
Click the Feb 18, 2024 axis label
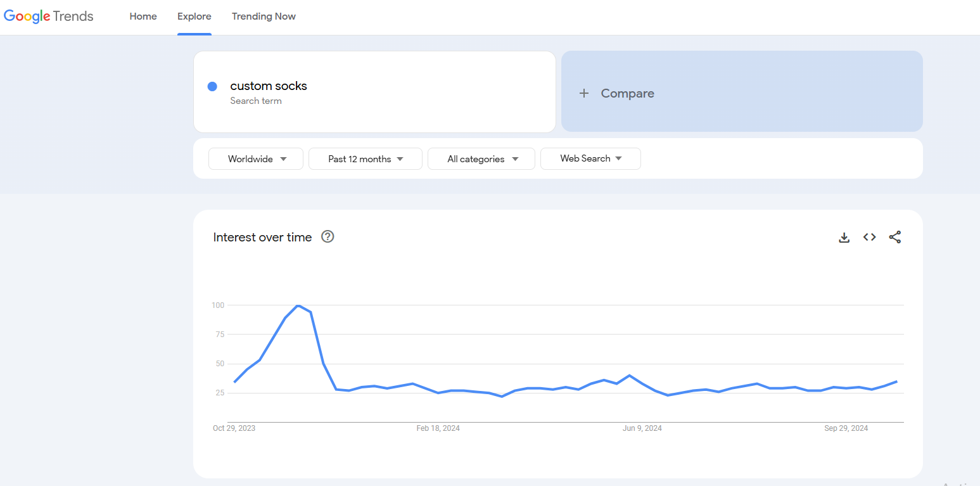(438, 428)
